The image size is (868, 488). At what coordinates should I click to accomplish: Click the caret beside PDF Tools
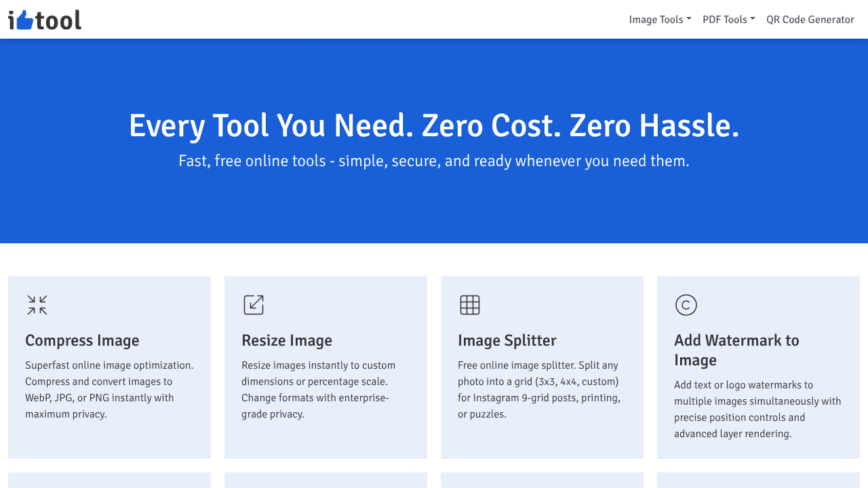753,19
